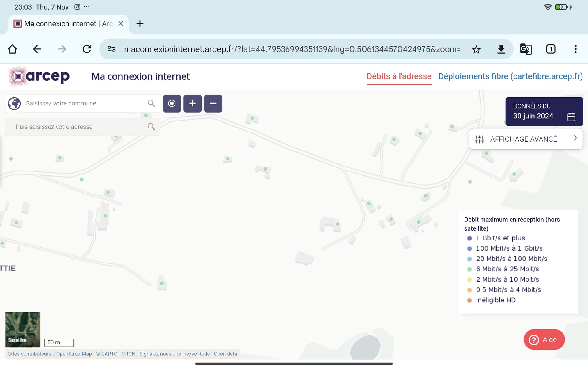Open the browser three-dot menu
Image resolution: width=588 pixels, height=368 pixels.
[x=575, y=49]
